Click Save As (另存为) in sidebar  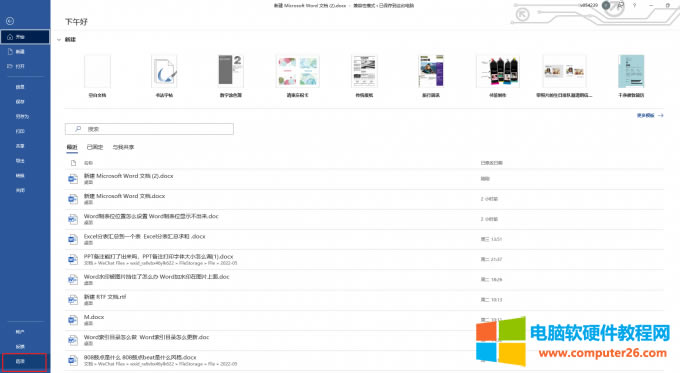coord(22,116)
